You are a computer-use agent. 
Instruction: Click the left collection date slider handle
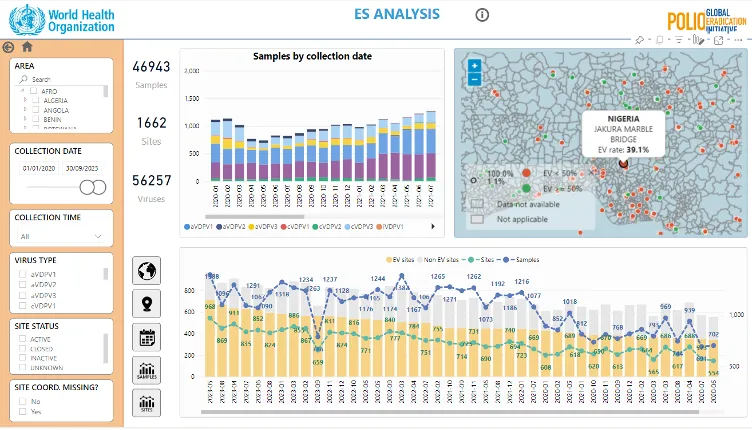pyautogui.click(x=87, y=187)
